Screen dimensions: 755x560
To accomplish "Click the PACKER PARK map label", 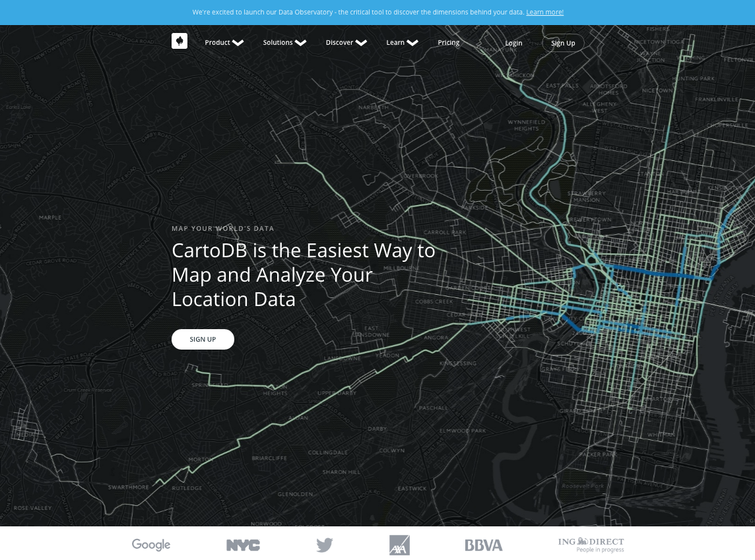I will [597, 454].
